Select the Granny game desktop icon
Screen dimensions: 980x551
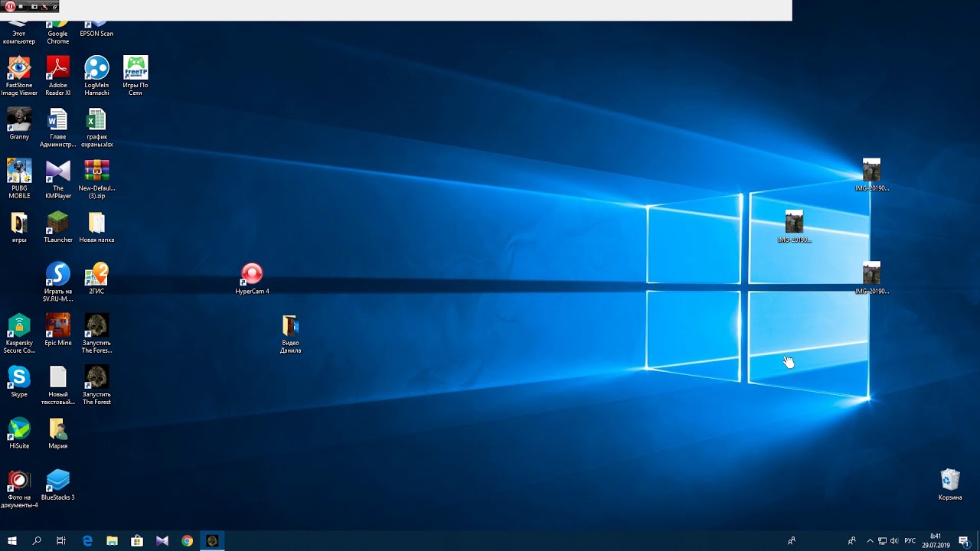19,124
